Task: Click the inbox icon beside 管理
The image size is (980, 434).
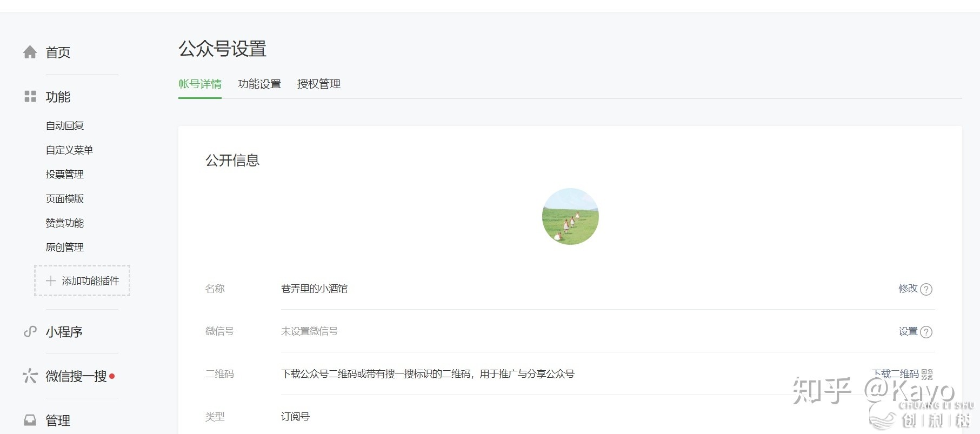Action: 30,420
